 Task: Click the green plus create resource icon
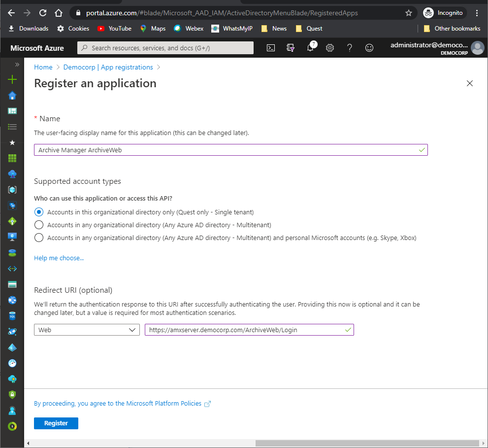point(12,79)
